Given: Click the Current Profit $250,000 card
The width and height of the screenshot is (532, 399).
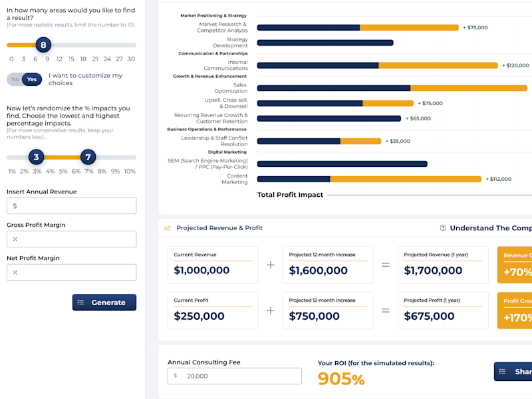Looking at the screenshot, I should (x=213, y=311).
